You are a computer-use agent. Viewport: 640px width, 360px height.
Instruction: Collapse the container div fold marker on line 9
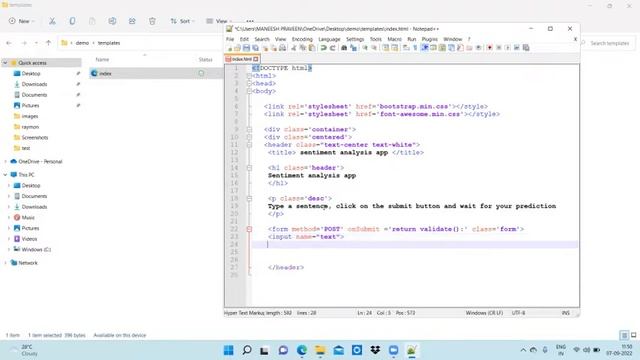click(249, 129)
